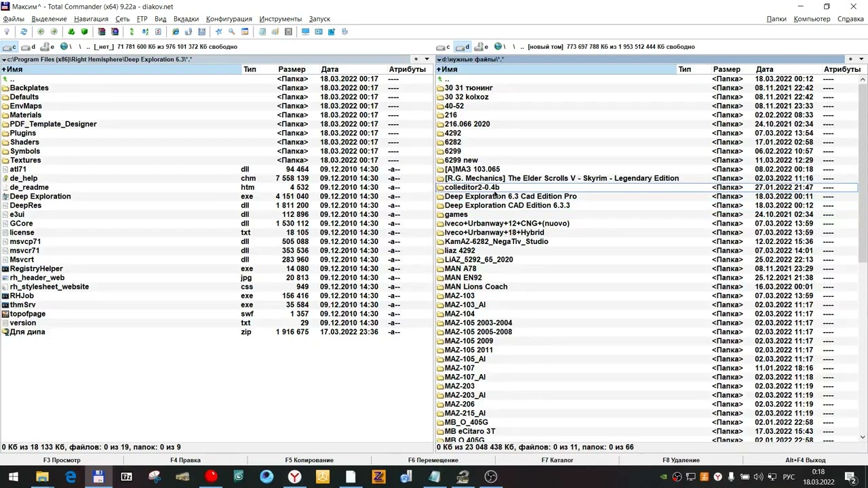Select drive d in left panel
This screenshot has height=488, width=868.
(28, 47)
